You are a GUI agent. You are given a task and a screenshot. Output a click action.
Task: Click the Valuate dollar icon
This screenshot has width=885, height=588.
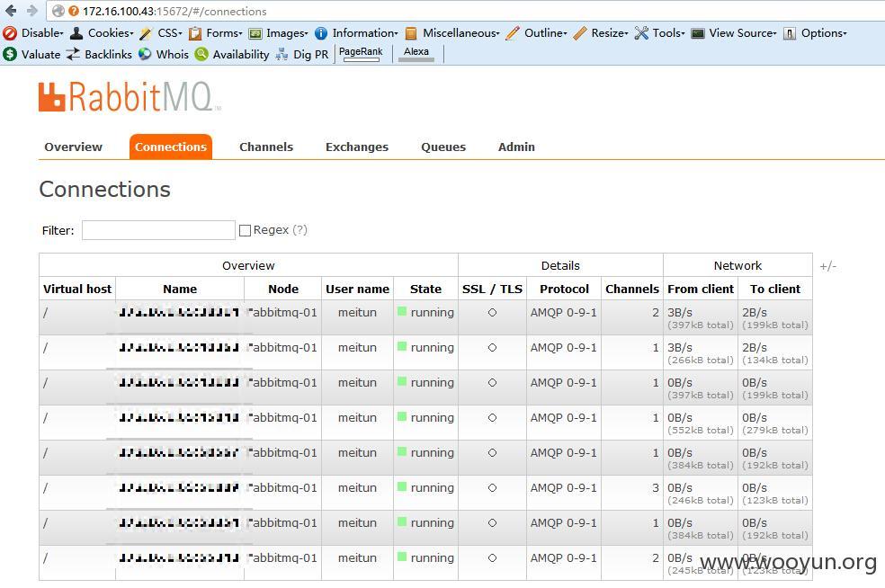click(x=10, y=54)
